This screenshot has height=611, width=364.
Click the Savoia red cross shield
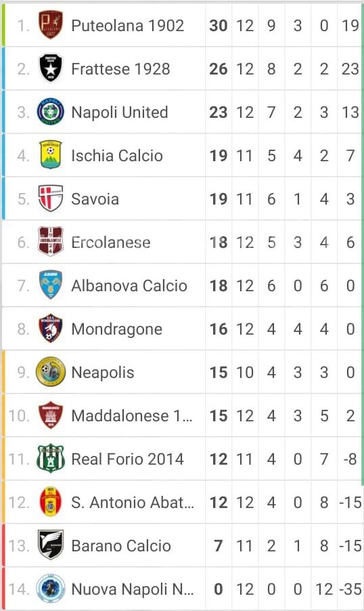pos(51,198)
